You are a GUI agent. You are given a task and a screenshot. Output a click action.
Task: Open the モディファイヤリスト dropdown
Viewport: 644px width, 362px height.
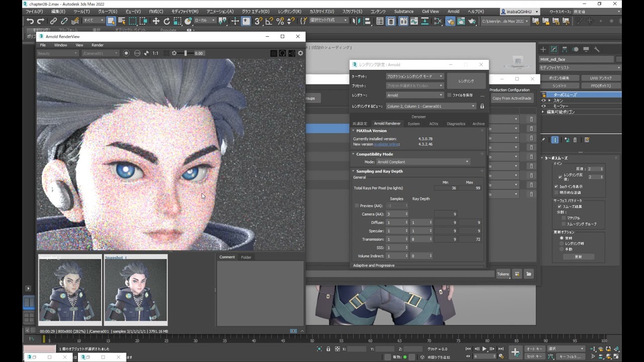tap(580, 67)
